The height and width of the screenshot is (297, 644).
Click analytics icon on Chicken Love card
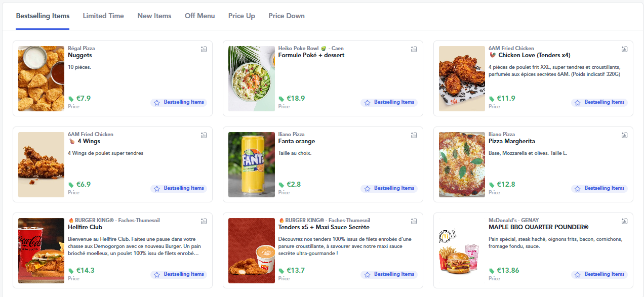624,49
